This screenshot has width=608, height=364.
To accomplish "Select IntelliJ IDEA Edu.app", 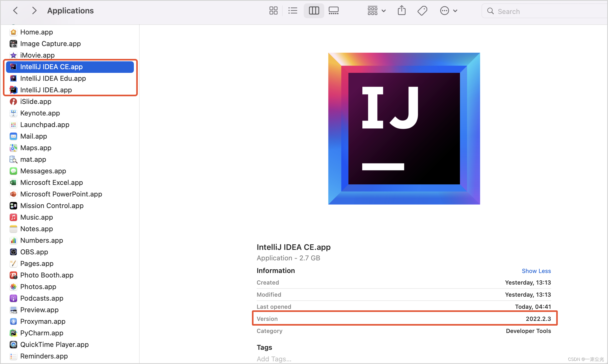I will (53, 78).
